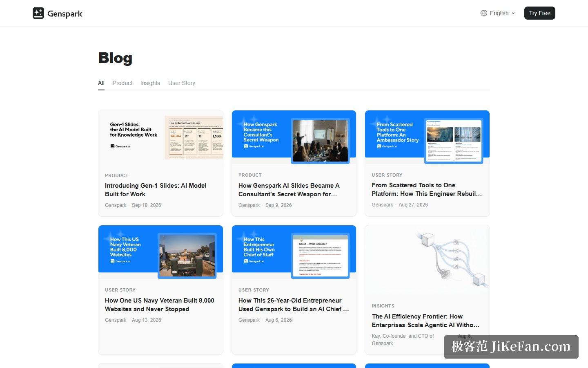Open Consultant's Secret Weapon thumbnail
This screenshot has width=588, height=368.
294,137
